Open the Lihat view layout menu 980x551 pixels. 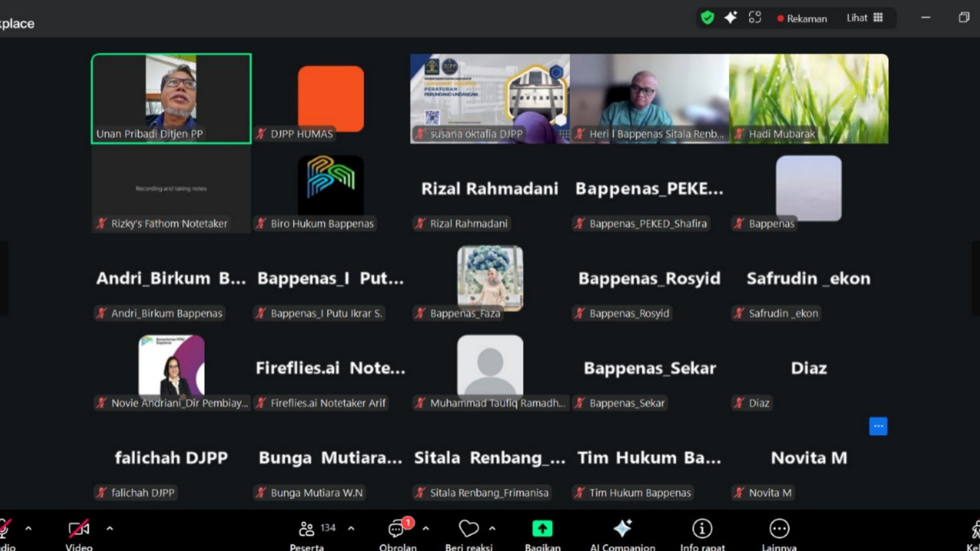tap(864, 18)
